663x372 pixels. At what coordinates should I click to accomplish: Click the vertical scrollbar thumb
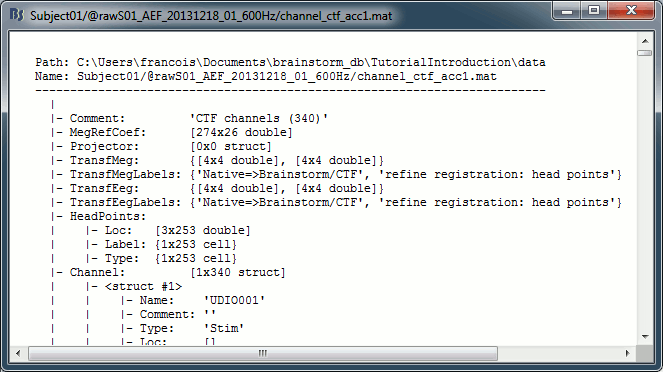[645, 53]
